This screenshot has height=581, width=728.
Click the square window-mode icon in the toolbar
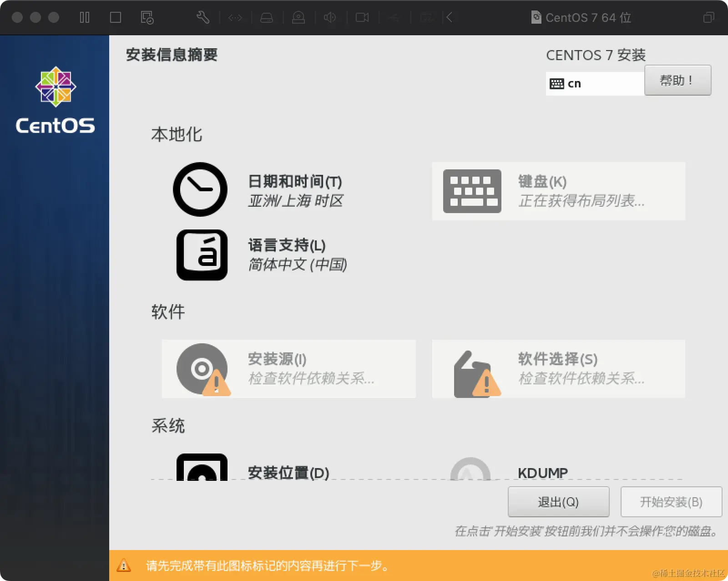tap(116, 17)
